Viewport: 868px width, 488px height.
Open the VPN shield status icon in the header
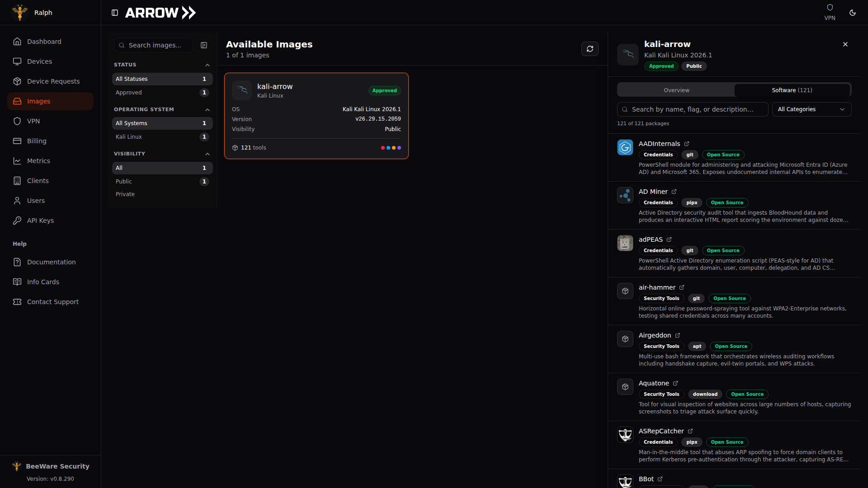coord(830,7)
